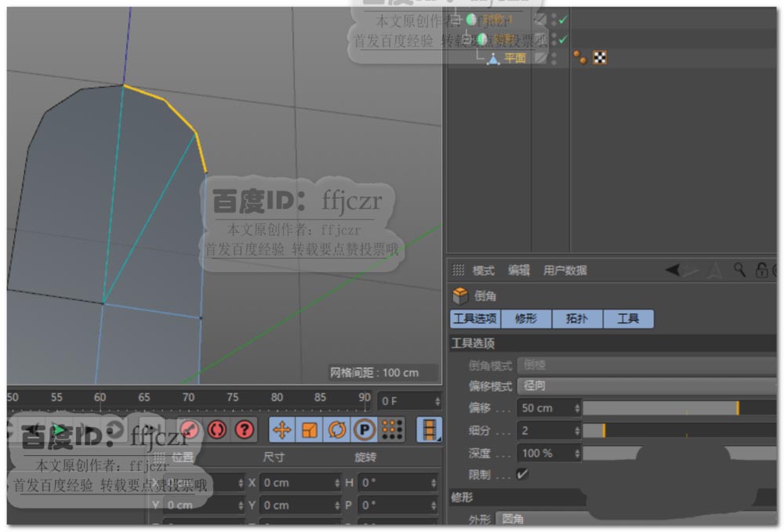The image size is (784, 532).
Task: Click the second object's green sphere icon
Action: pyautogui.click(x=482, y=39)
